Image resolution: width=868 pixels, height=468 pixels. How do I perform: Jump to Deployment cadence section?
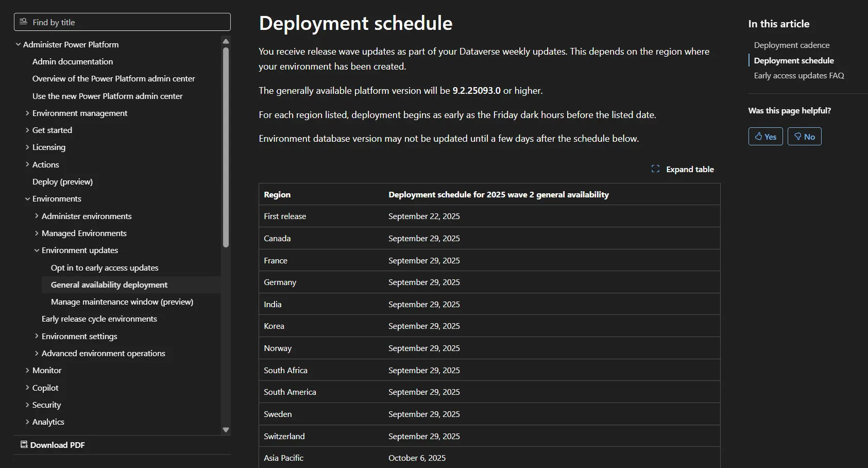(791, 45)
